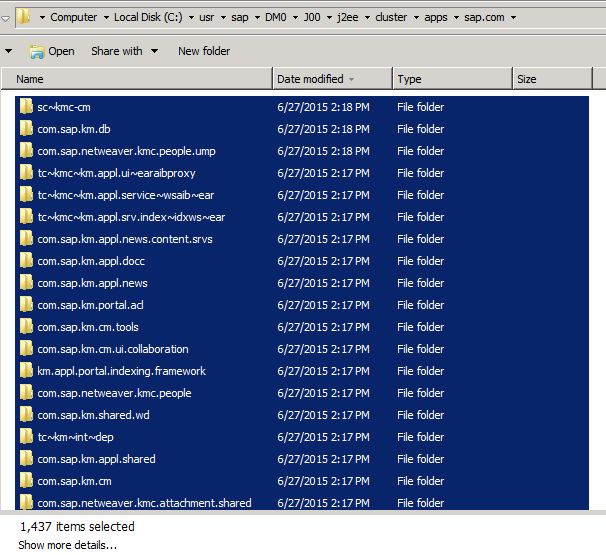Click folder icon of com.sap.netweaver.kmc.attachment.shared

click(x=26, y=502)
